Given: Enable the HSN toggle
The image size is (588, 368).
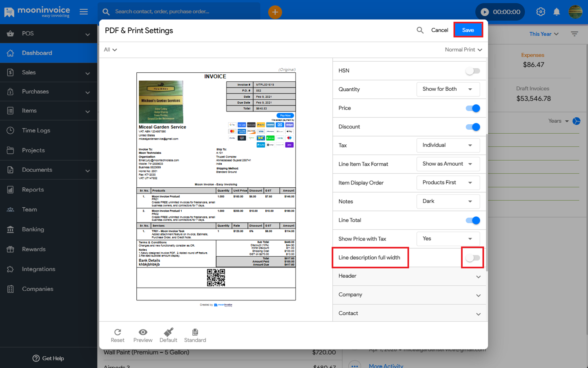Looking at the screenshot, I should 472,71.
